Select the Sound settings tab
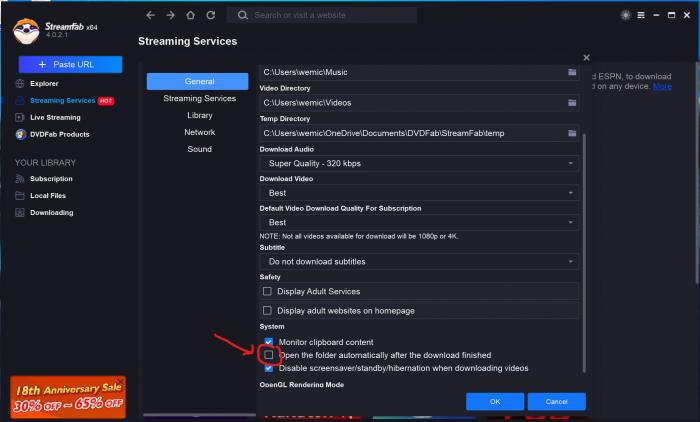Viewport: 700px width, 422px height. [200, 149]
